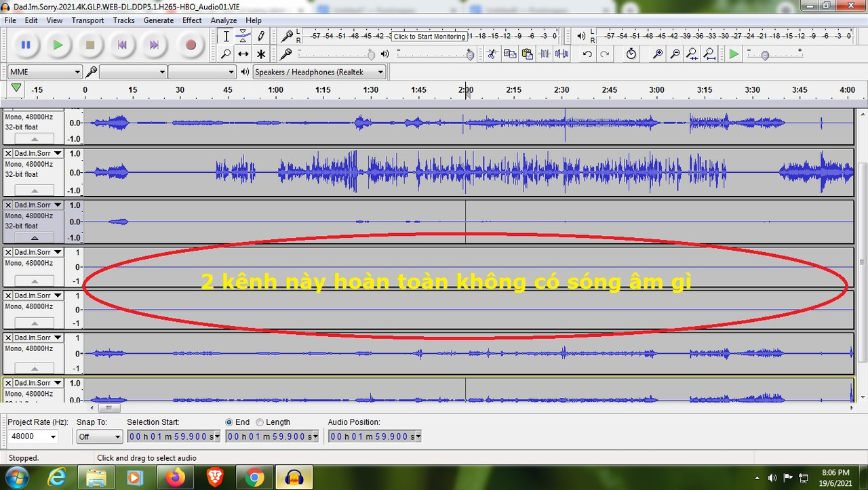Open the recording meter microphone menu
This screenshot has width=868, height=490.
(288, 37)
